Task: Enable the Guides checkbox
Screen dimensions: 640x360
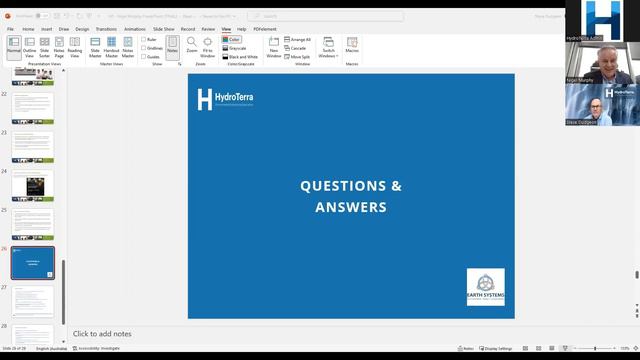Action: [150, 57]
